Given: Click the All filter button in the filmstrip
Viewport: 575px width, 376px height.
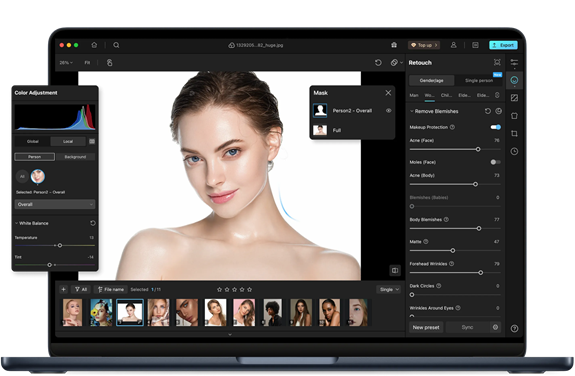Looking at the screenshot, I should (x=81, y=289).
